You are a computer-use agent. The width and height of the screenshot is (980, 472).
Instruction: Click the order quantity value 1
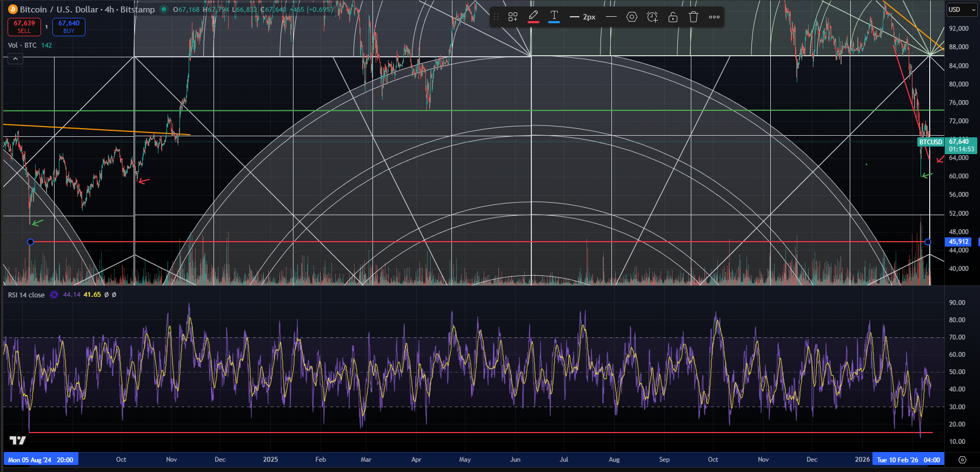click(x=46, y=26)
